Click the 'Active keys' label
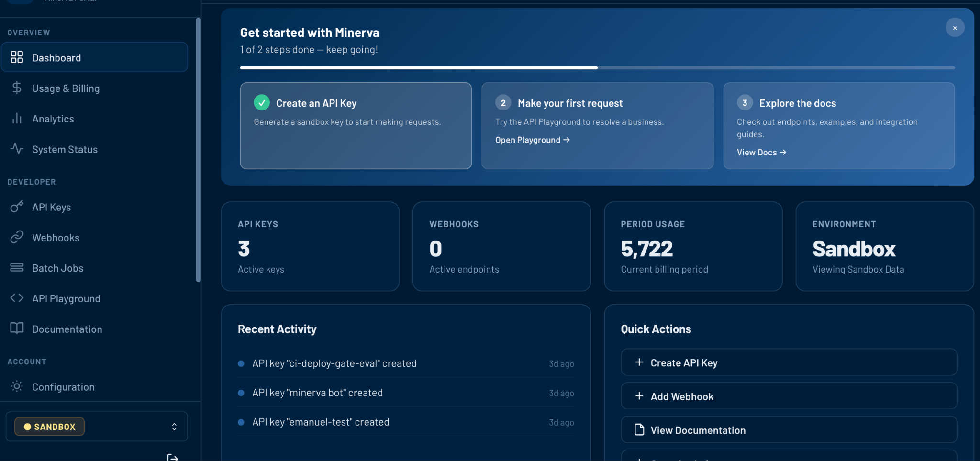Screen dimensions: 980x461 (261, 269)
